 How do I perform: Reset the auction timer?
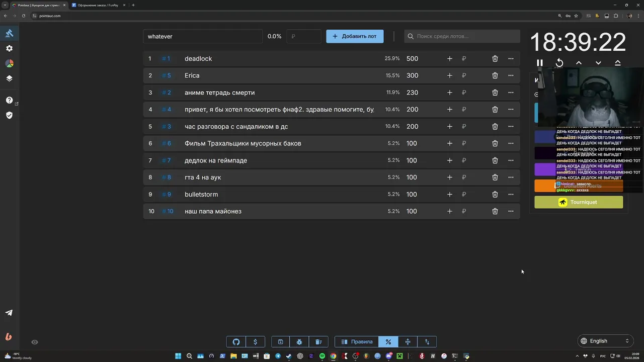(559, 63)
